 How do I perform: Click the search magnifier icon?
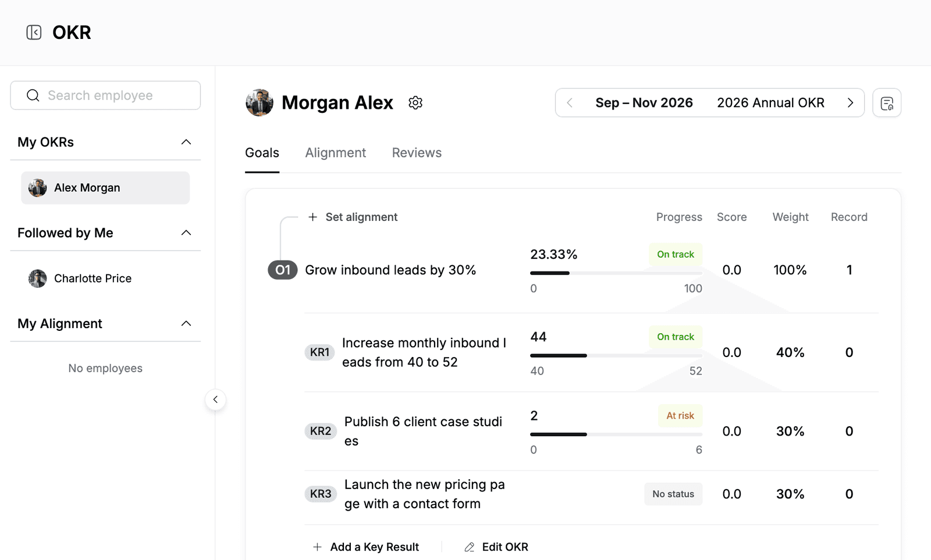click(x=33, y=95)
